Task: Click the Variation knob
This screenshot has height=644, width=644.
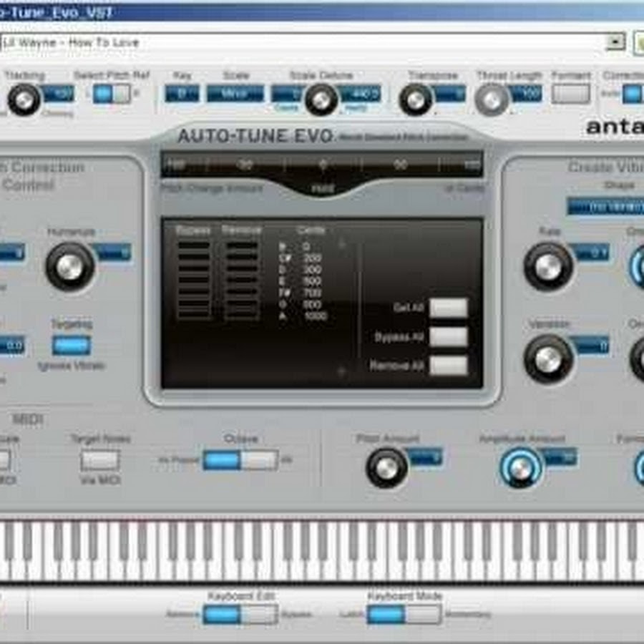Action: pos(548,358)
